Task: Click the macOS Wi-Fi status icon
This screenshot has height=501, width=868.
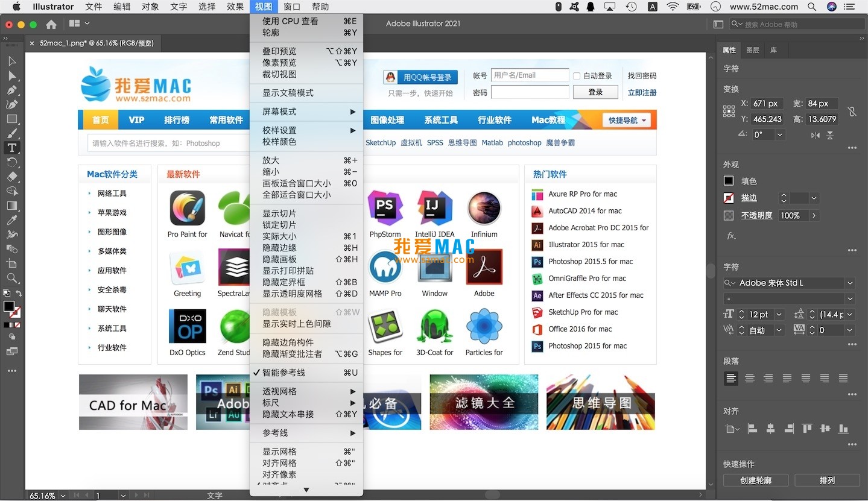Action: tap(673, 7)
